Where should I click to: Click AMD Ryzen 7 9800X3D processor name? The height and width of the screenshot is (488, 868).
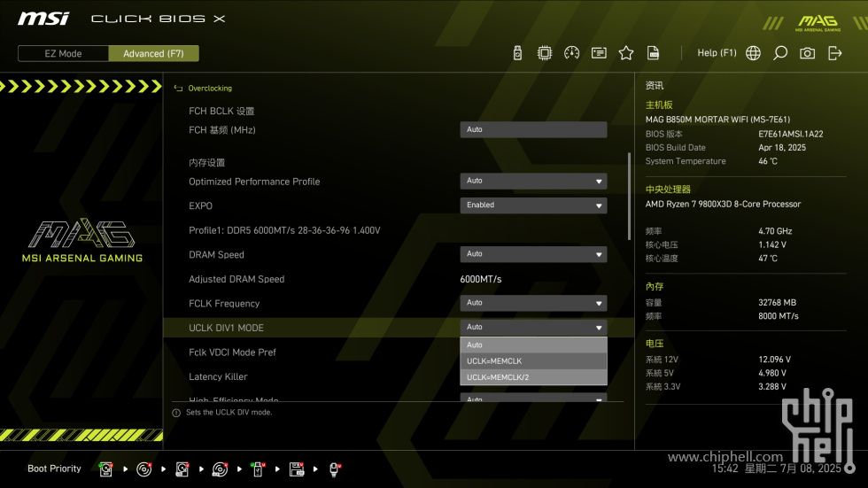(723, 204)
